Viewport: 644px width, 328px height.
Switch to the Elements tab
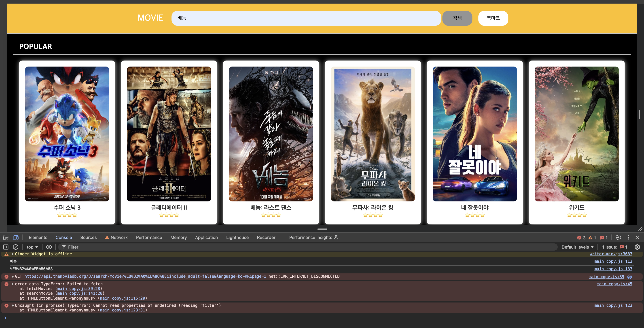coord(38,237)
